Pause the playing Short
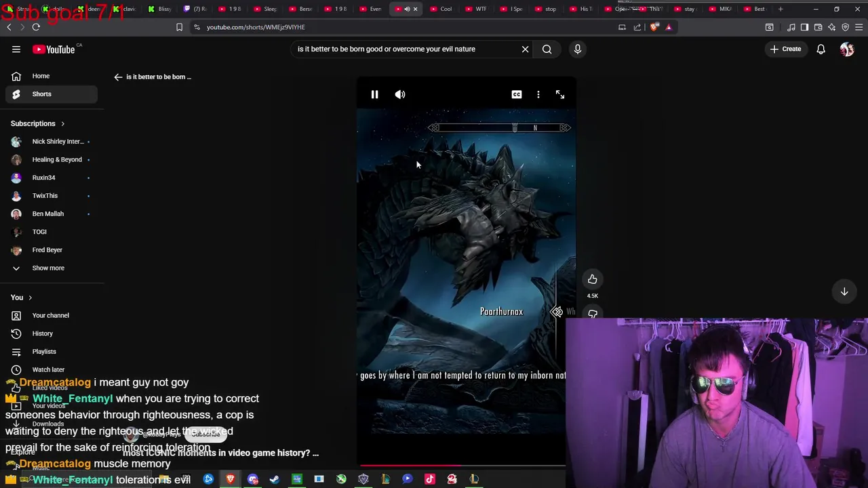Screen dimensions: 868x488 click(x=374, y=94)
